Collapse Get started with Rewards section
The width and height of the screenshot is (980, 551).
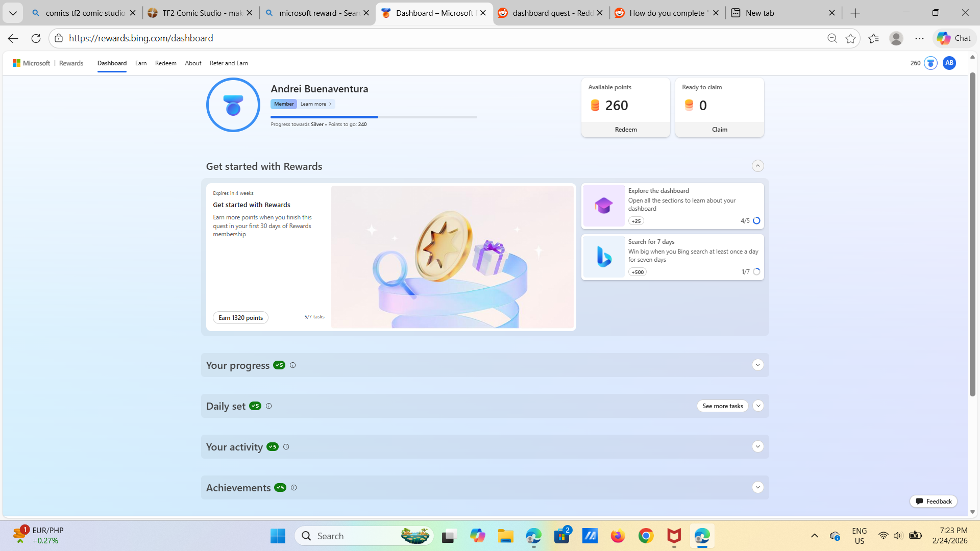click(x=757, y=166)
